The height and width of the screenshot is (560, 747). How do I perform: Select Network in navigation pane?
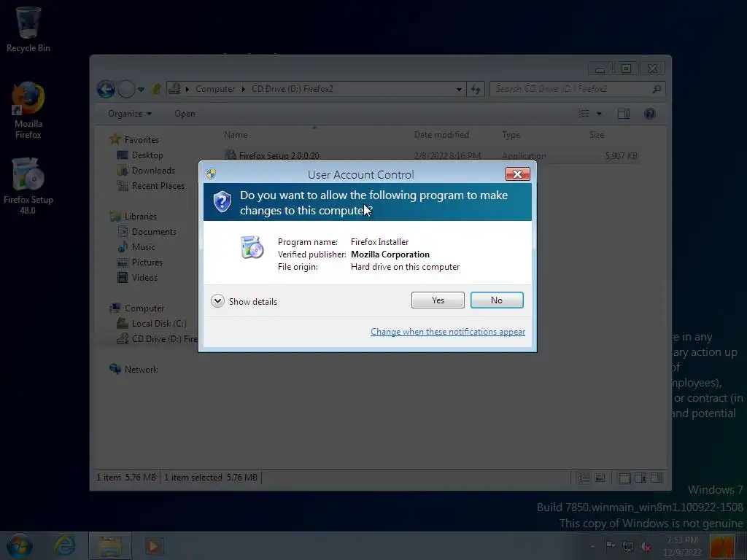(x=141, y=369)
